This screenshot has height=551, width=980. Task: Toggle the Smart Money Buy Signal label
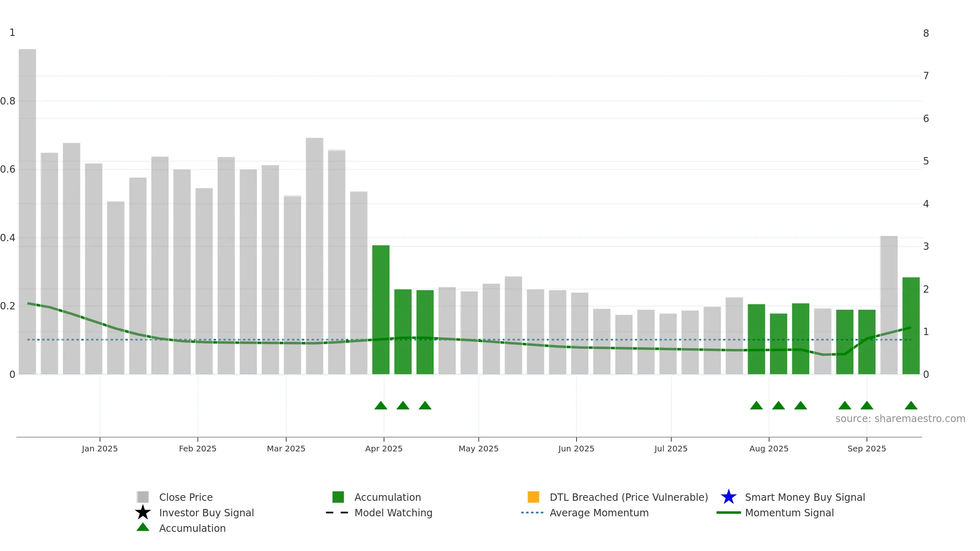(805, 497)
